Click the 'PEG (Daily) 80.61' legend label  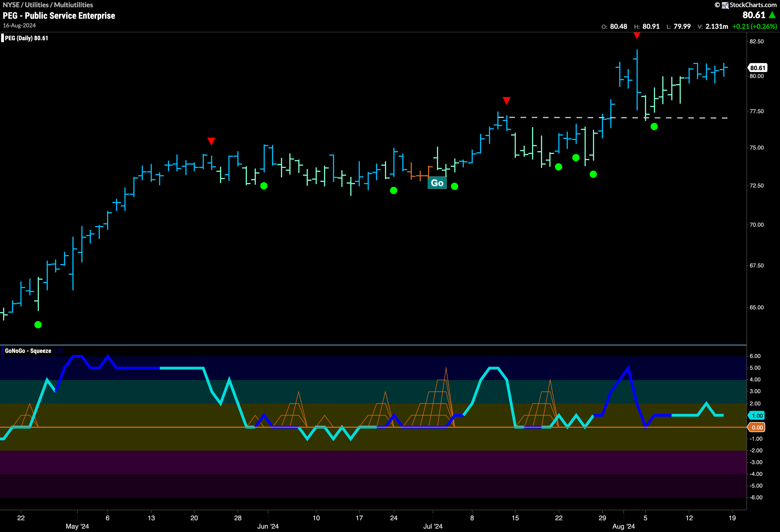[x=27, y=38]
